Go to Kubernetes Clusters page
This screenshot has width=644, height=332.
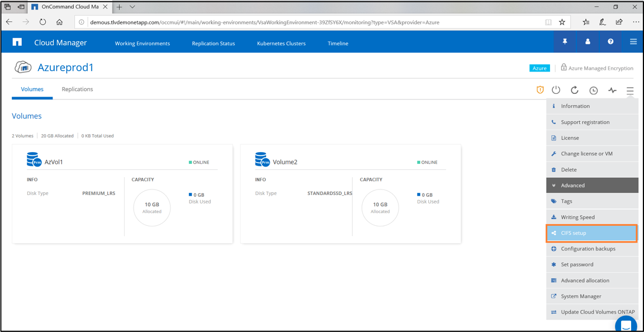[281, 44]
